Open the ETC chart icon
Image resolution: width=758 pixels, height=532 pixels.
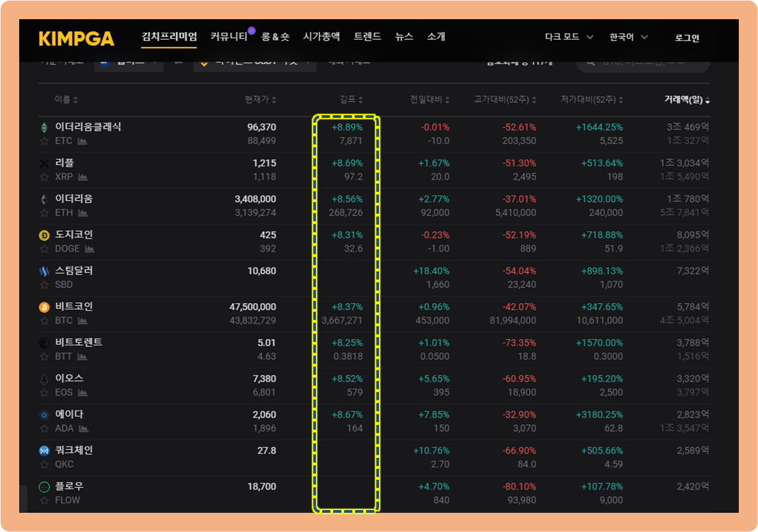(83, 141)
